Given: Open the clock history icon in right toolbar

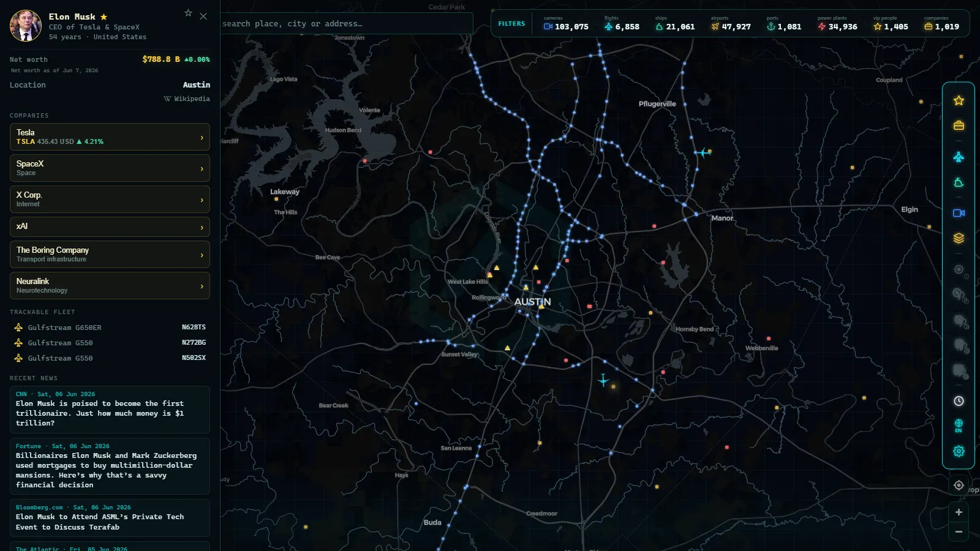Looking at the screenshot, I should 959,401.
